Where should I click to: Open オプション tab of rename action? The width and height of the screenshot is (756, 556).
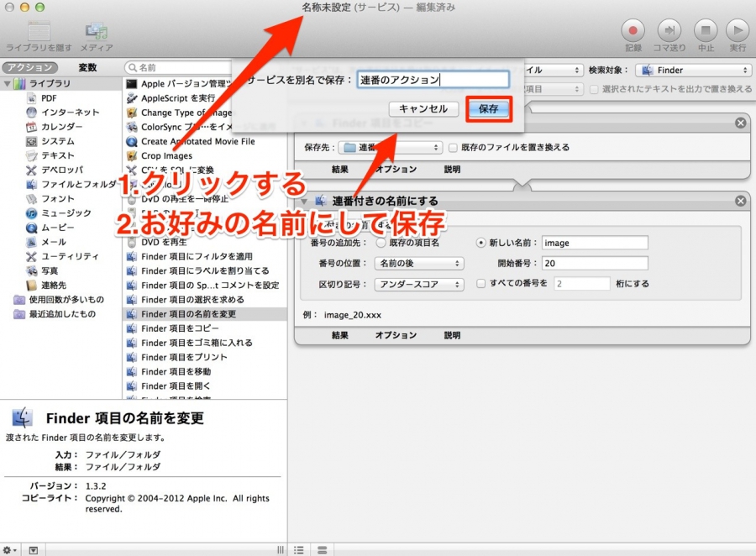click(396, 335)
